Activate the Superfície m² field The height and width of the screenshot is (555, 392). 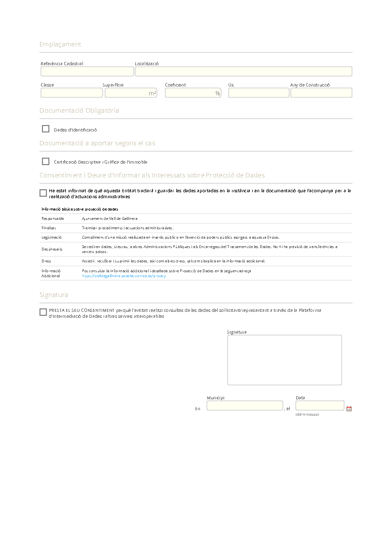(x=131, y=93)
